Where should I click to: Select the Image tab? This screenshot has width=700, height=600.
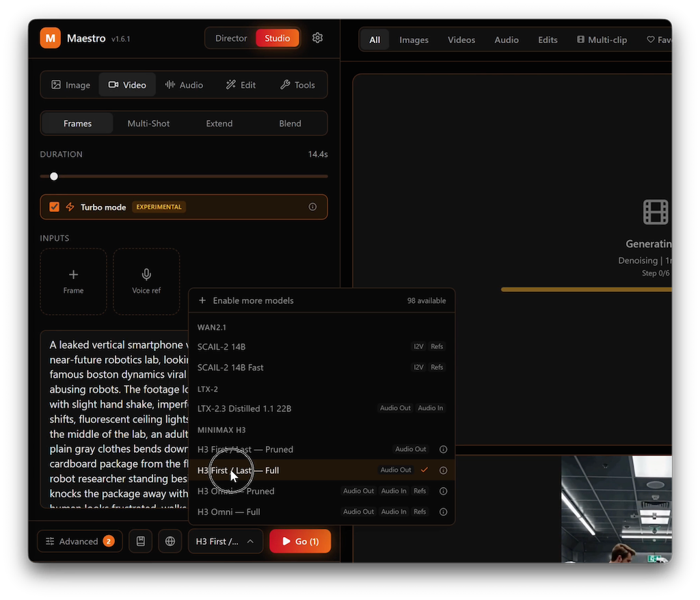point(70,85)
